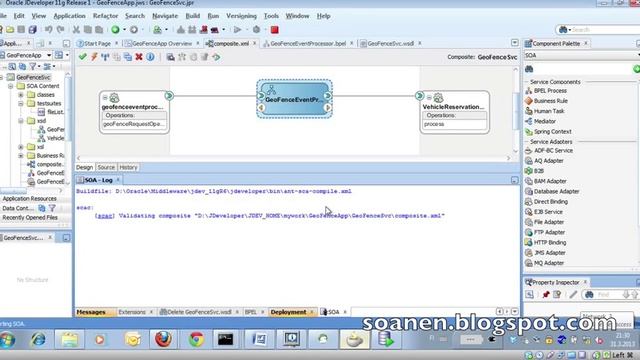This screenshot has width=640, height=360.
Task: Click the gray play Run arrow icon
Action: [237, 29]
